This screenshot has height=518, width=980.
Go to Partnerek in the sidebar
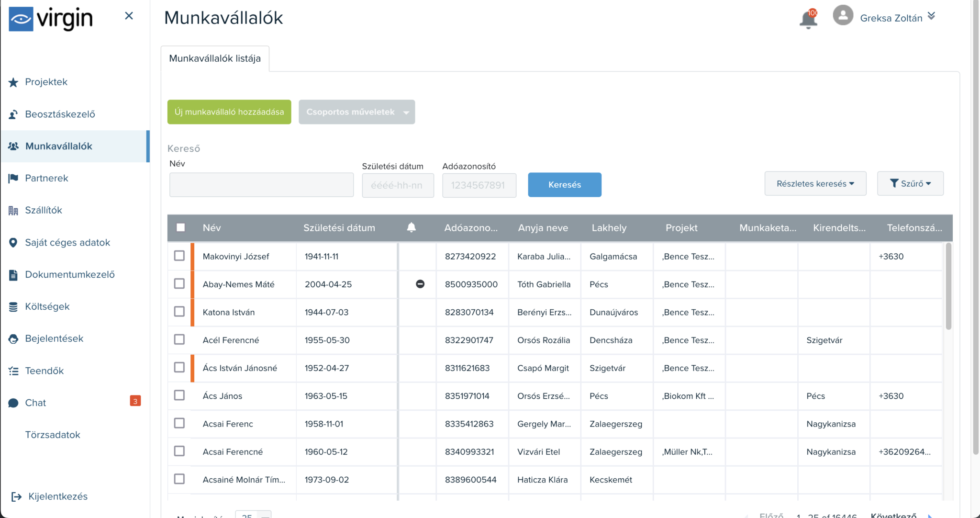point(46,178)
